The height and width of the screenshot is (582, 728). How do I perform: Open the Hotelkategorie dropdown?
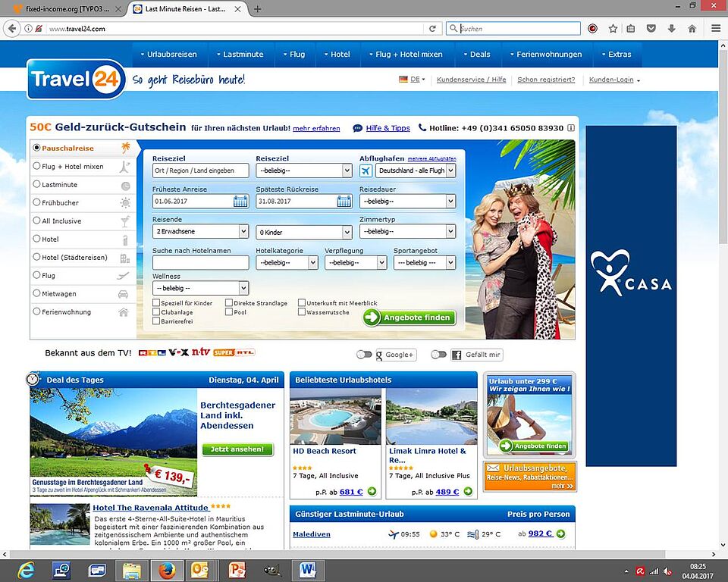287,263
